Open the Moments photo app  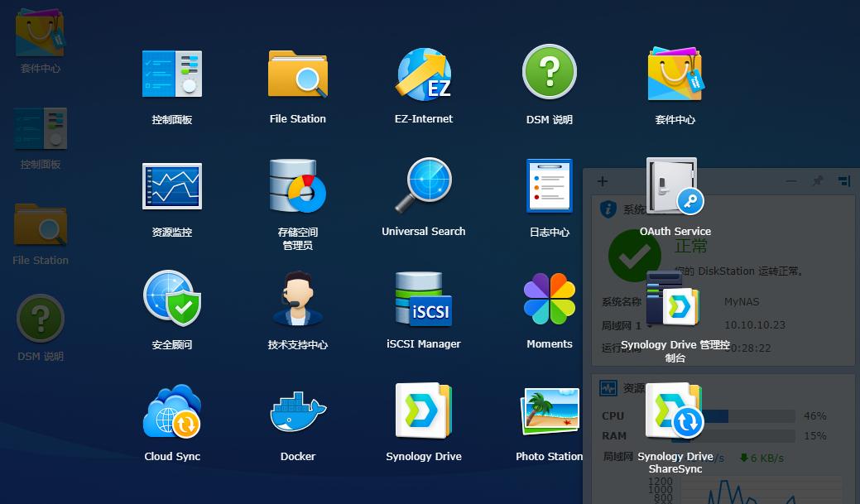550,298
